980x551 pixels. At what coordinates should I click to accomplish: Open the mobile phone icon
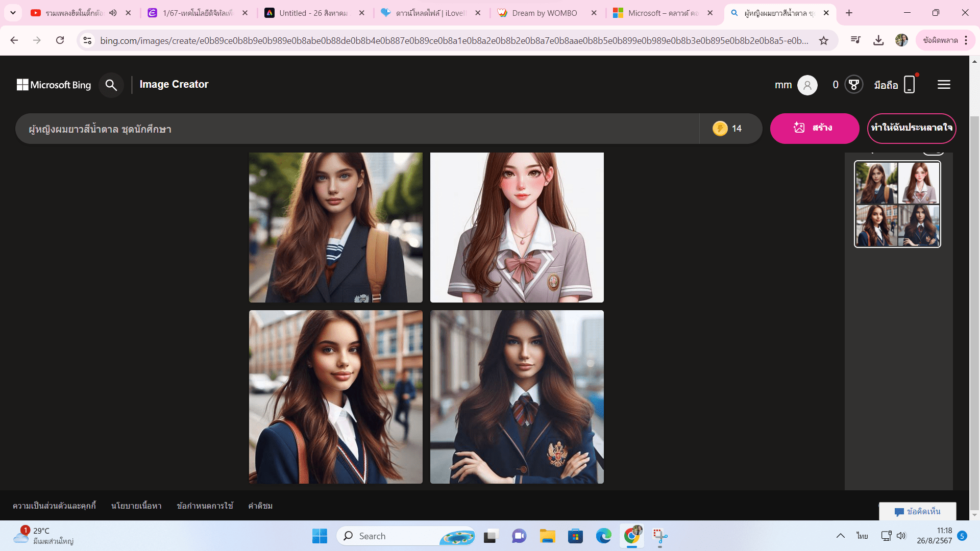[x=909, y=85]
